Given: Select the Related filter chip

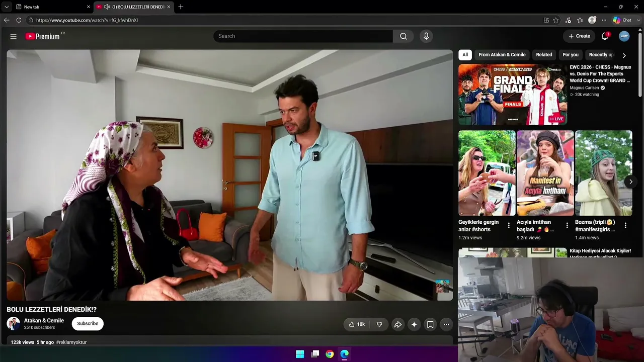Looking at the screenshot, I should (544, 55).
